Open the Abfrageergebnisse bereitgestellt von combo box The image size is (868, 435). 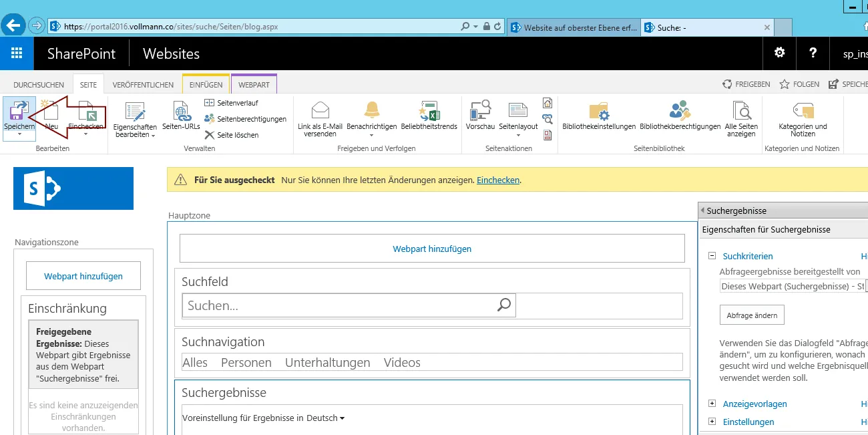pos(793,286)
